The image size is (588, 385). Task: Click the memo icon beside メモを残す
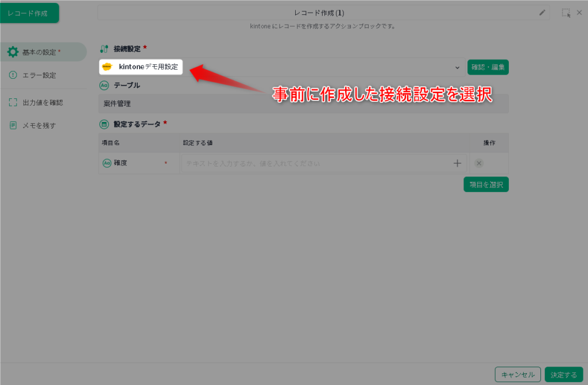coord(13,125)
